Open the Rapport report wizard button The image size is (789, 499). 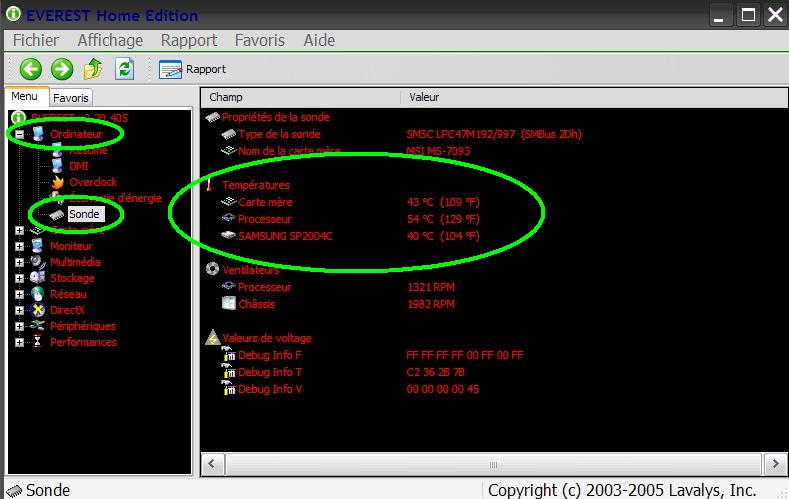click(193, 69)
